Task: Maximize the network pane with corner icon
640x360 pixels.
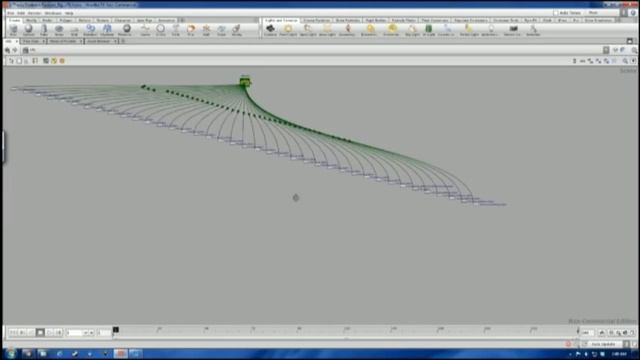Action: point(630,41)
